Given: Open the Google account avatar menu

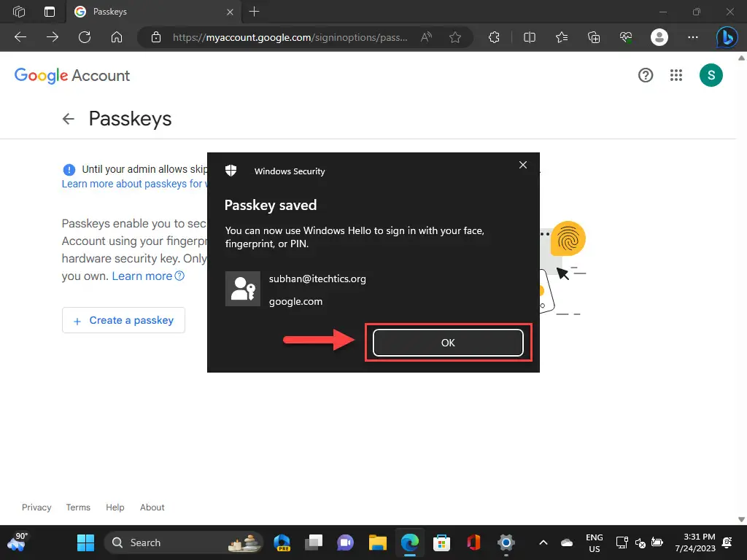Looking at the screenshot, I should click(711, 75).
